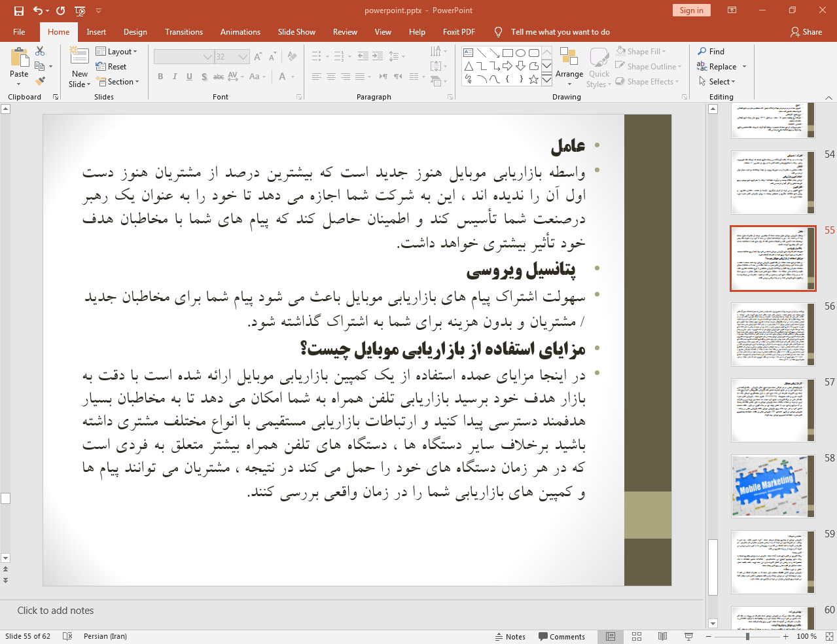This screenshot has height=644, width=837.
Task: Switch to the Animations tab
Action: 240,32
